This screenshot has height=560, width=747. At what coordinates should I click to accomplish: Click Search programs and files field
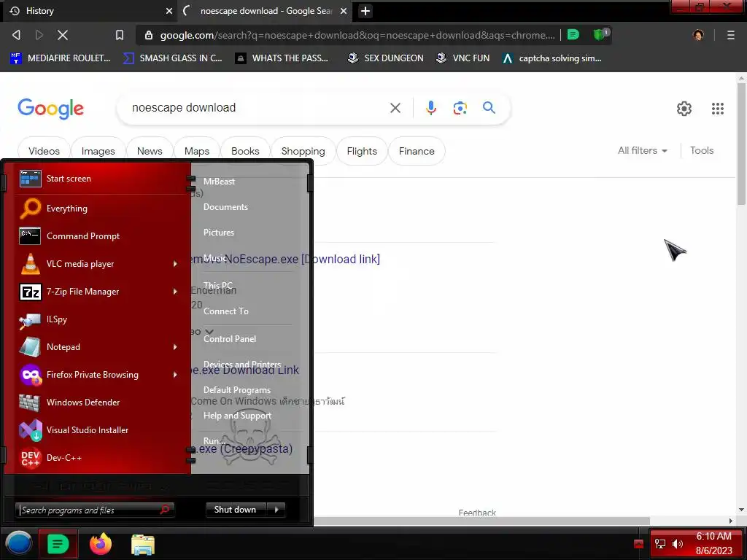[x=94, y=510]
